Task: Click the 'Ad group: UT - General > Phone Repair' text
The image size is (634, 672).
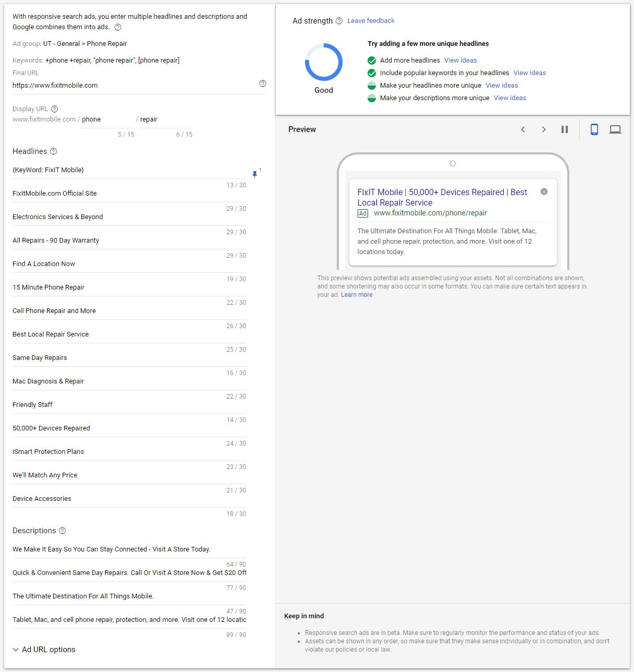Action: tap(70, 44)
